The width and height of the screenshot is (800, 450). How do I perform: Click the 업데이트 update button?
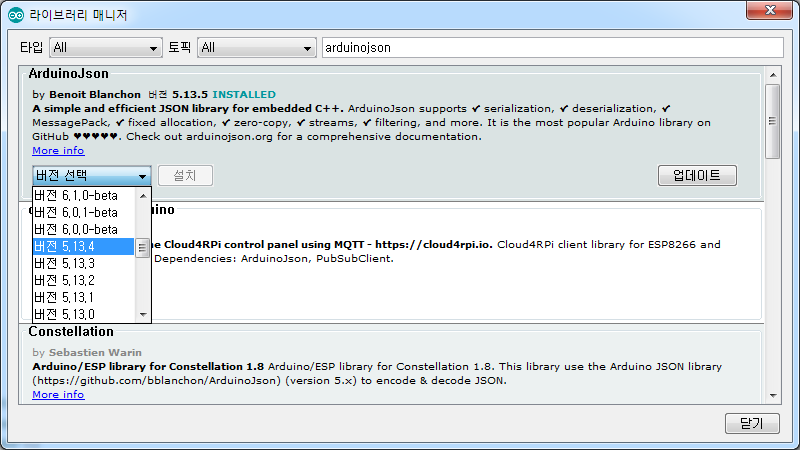tap(697, 176)
